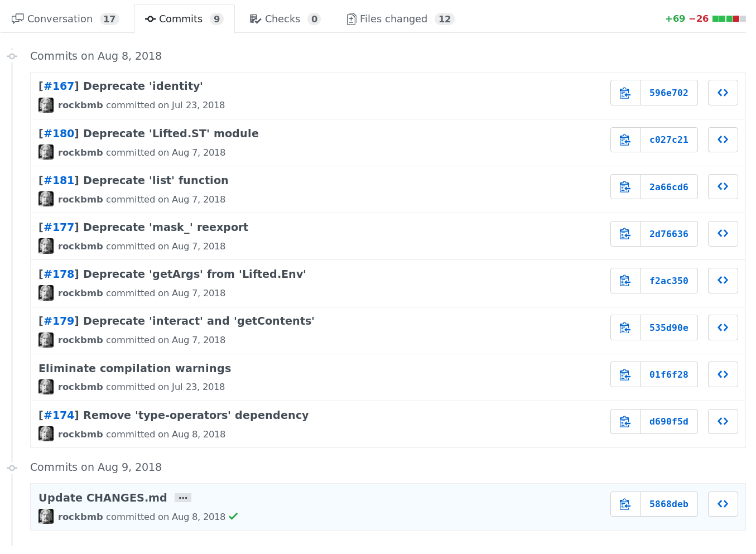Open commit hash f2ac350
Viewport: 756px width, 554px height.
click(x=669, y=281)
